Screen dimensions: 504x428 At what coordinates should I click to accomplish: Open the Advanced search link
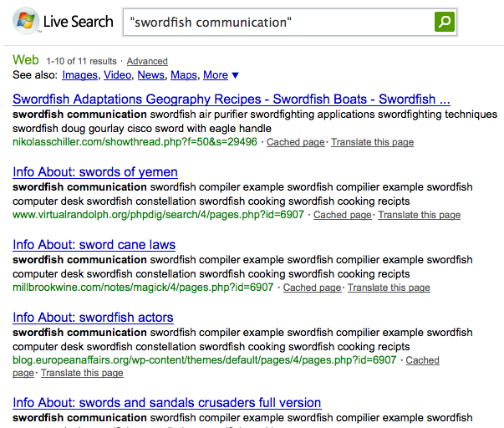click(x=147, y=61)
